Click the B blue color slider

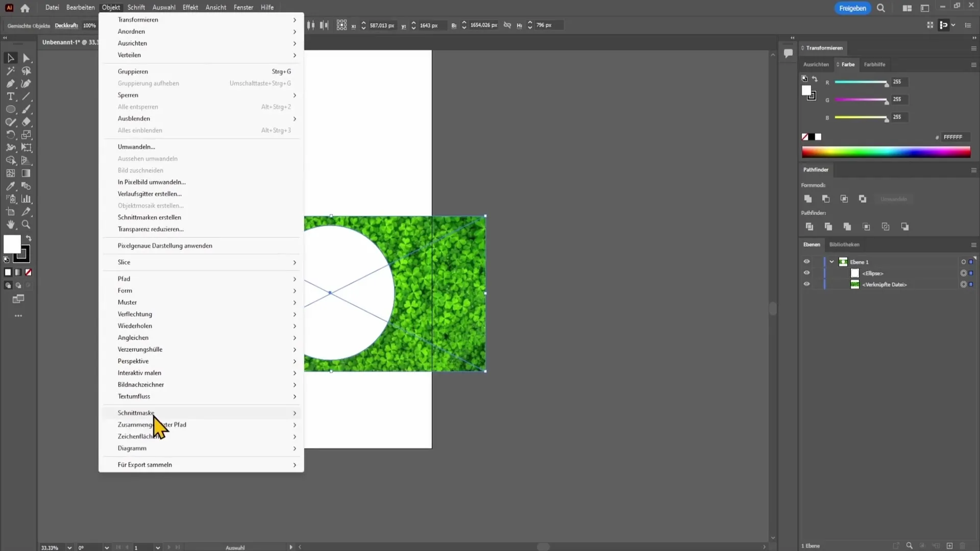861,118
